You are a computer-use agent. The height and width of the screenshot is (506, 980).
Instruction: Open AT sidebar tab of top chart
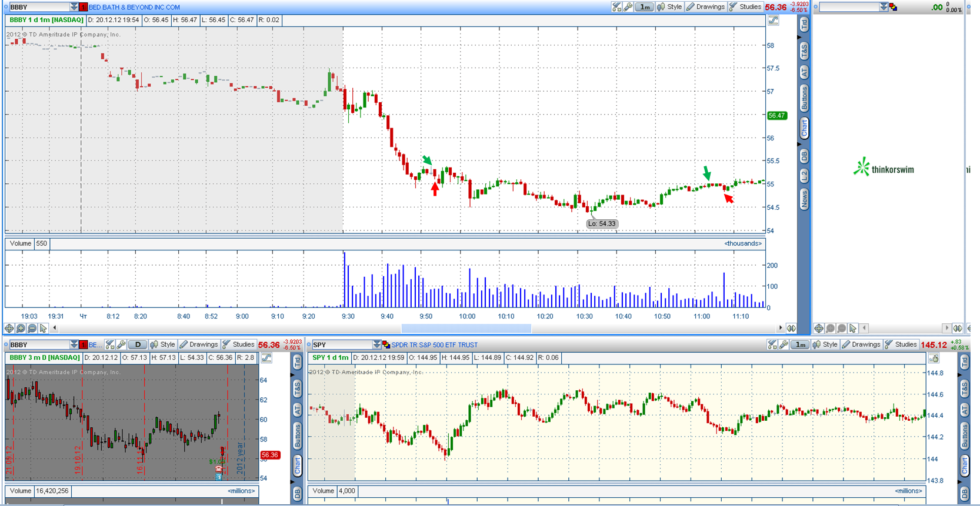[804, 72]
